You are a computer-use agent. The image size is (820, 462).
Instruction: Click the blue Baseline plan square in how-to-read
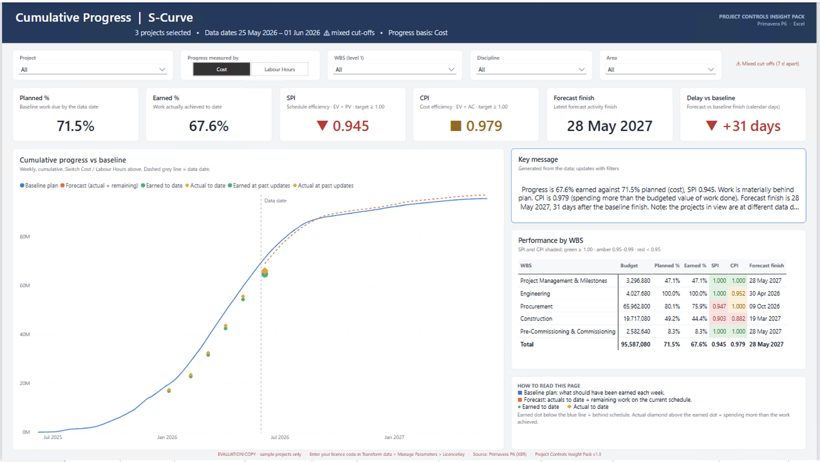[520, 392]
